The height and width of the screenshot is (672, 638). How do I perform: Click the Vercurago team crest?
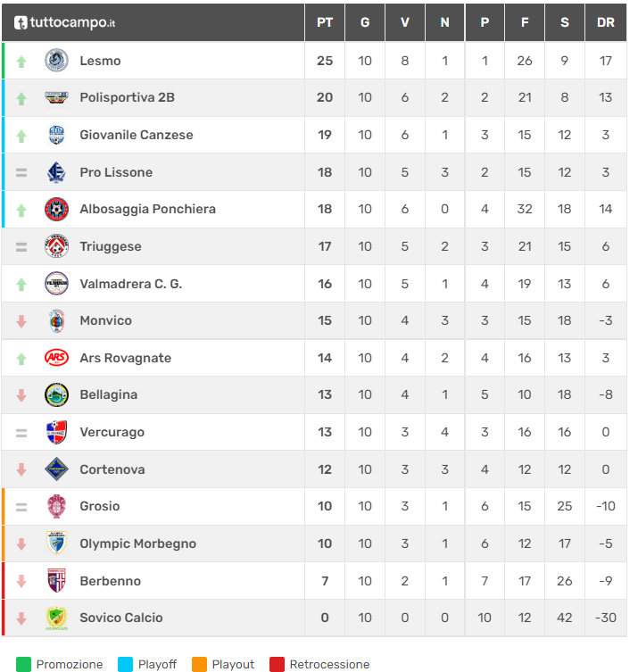tap(56, 432)
